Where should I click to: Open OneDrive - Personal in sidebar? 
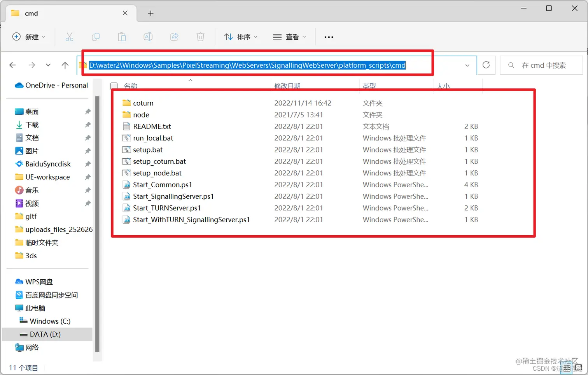coord(51,85)
